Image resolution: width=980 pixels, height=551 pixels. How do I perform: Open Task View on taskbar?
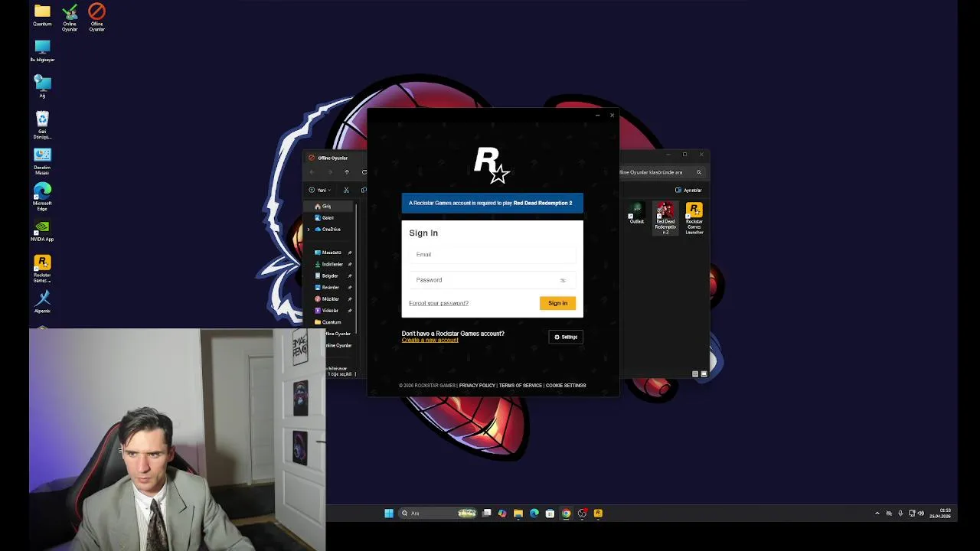pyautogui.click(x=486, y=514)
